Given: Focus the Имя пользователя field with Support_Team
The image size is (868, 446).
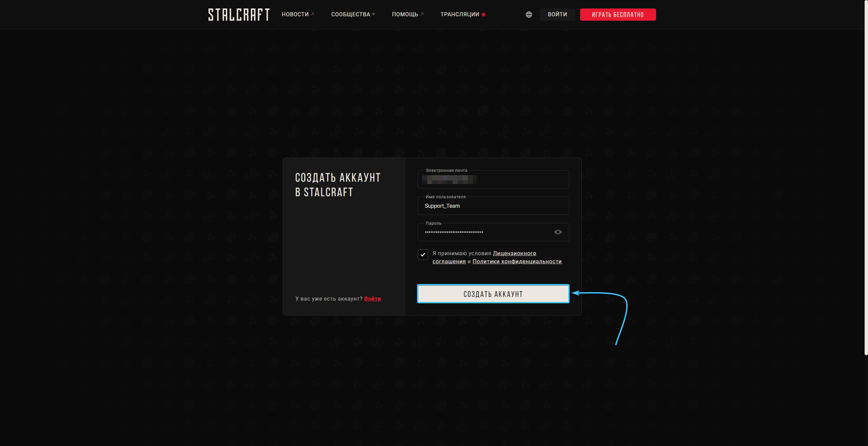Looking at the screenshot, I should [493, 206].
